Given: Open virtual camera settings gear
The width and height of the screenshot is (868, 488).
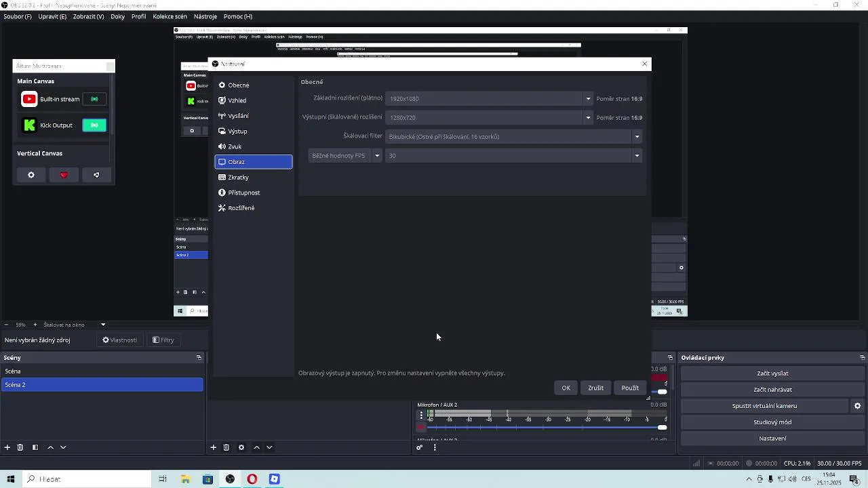Looking at the screenshot, I should click(857, 406).
